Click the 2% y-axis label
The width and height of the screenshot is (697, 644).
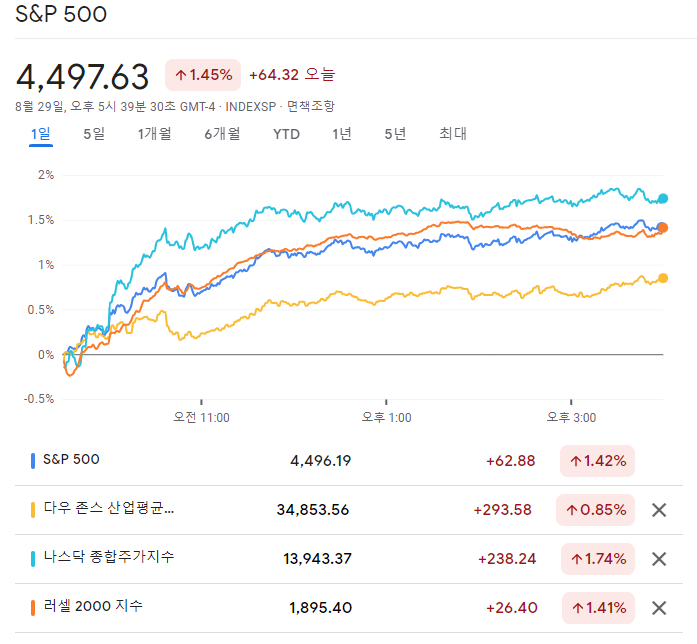(x=46, y=175)
